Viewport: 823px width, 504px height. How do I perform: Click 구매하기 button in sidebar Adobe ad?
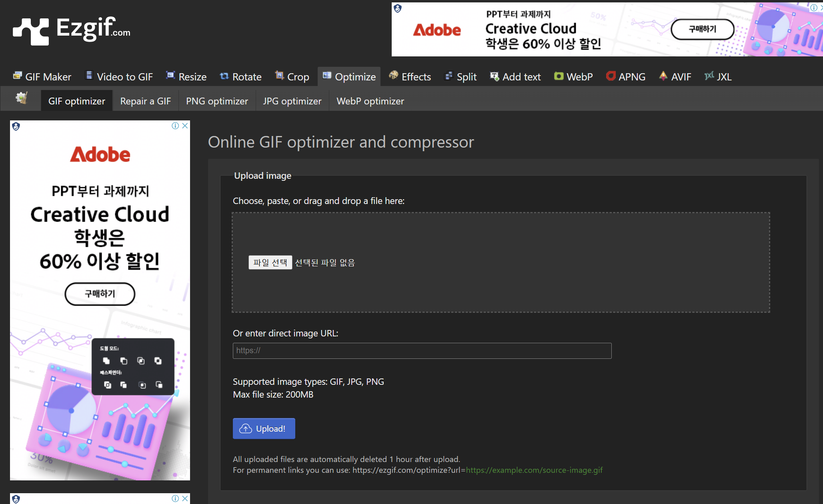pyautogui.click(x=100, y=294)
